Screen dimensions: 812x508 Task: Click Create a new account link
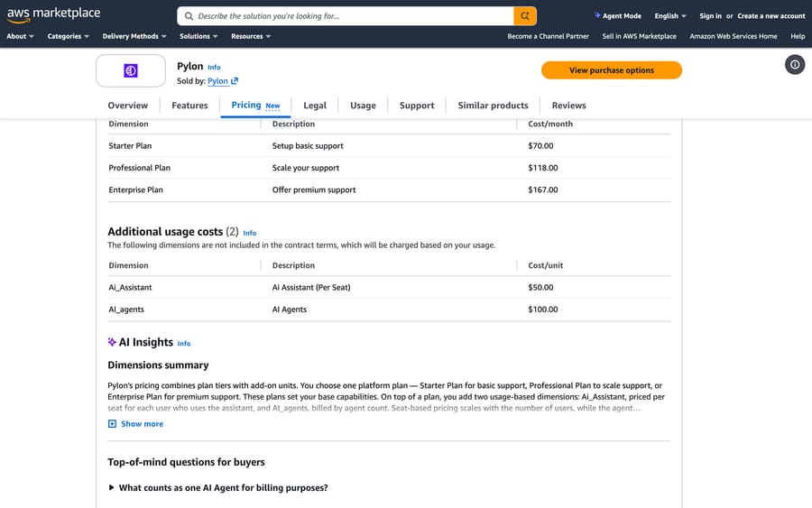coord(771,16)
